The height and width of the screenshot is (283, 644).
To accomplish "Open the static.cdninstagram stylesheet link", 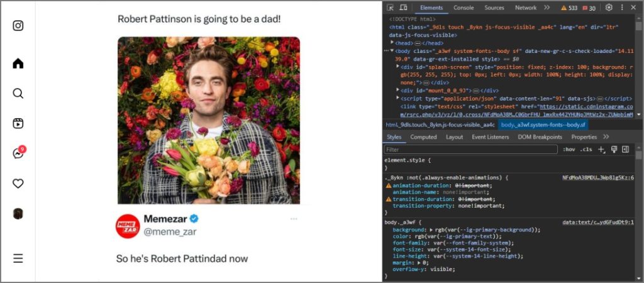I will pos(516,109).
